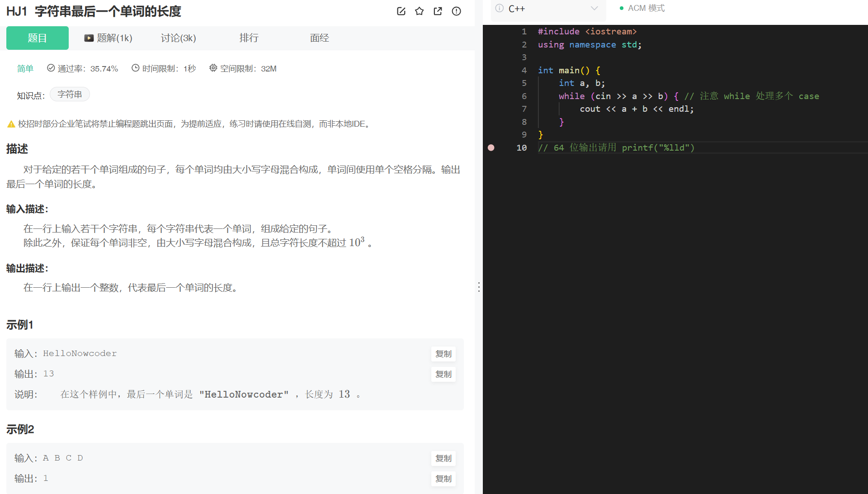Viewport: 868px width, 494px height.
Task: Click the clock icon next to 时间限制
Action: 135,68
